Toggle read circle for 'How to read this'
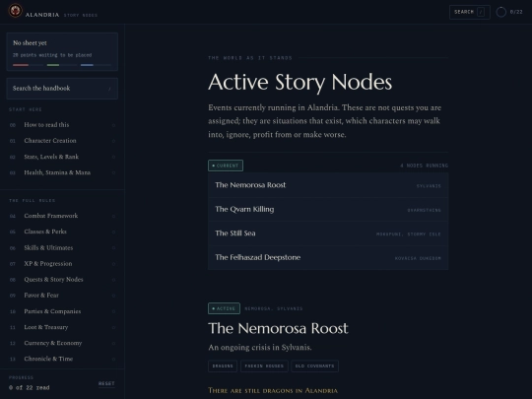This screenshot has height=399, width=532. click(113, 125)
